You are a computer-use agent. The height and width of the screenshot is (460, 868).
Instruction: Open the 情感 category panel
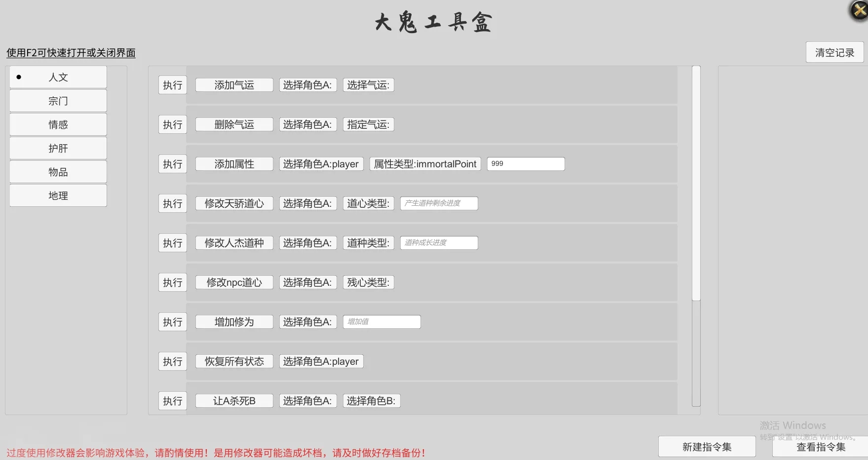click(58, 124)
